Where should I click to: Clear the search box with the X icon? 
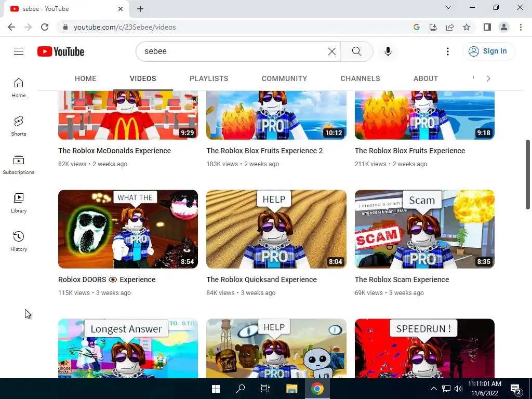coord(332,51)
